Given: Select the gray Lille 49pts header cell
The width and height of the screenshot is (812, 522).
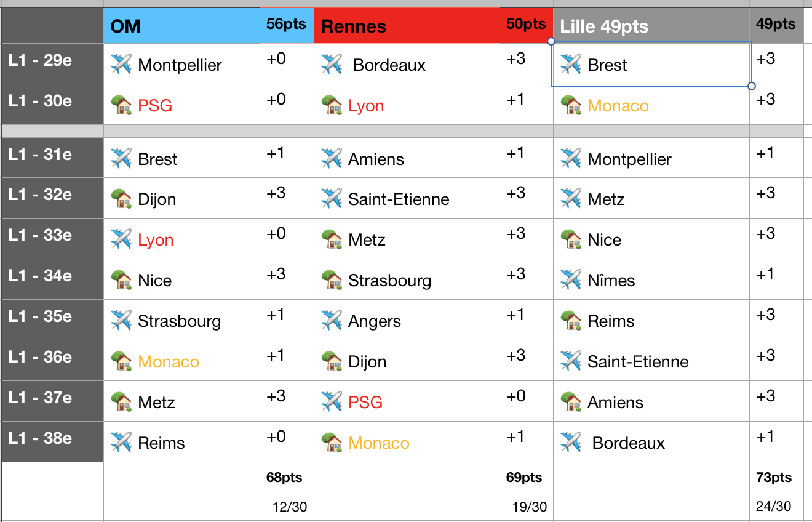Looking at the screenshot, I should 651,26.
